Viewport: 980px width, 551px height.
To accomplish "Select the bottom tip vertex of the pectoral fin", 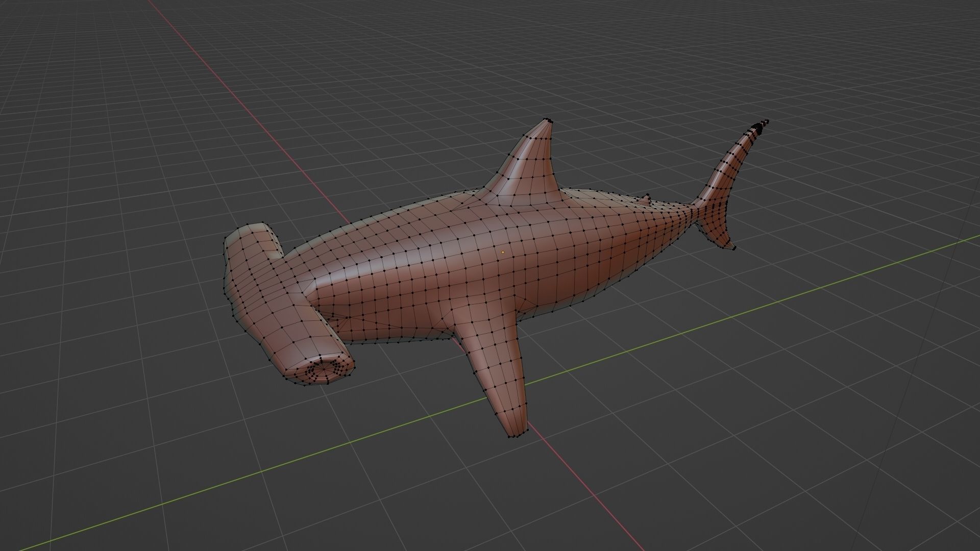I will click(x=509, y=436).
